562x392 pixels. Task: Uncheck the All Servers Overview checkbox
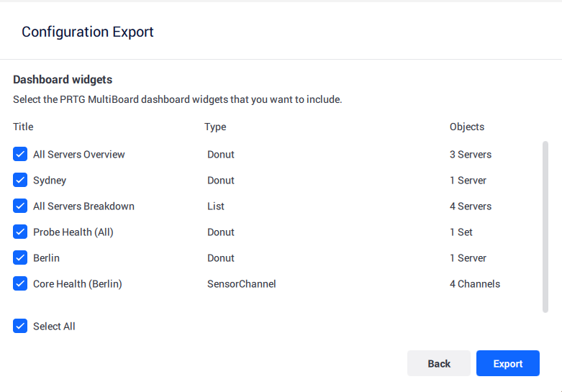click(20, 154)
